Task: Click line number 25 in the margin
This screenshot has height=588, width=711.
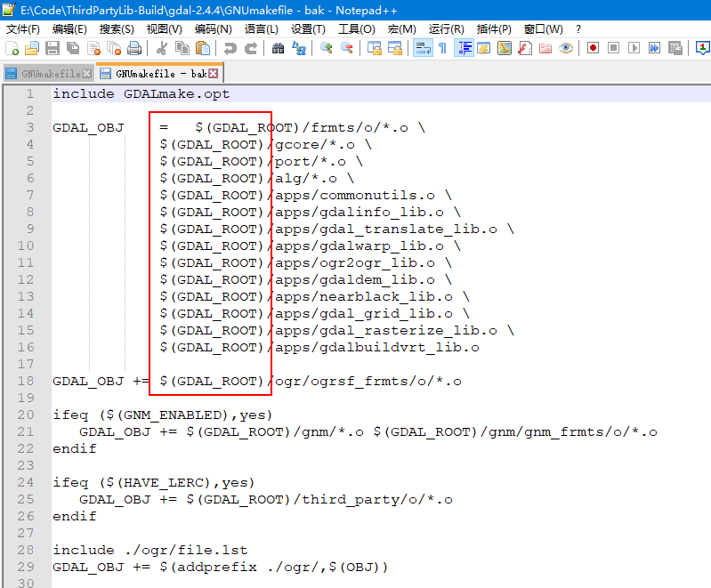Action: tap(26, 499)
